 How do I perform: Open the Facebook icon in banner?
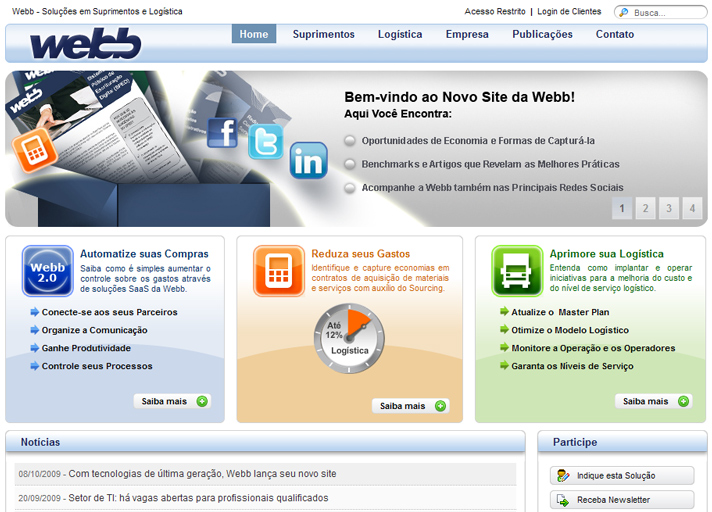click(222, 133)
